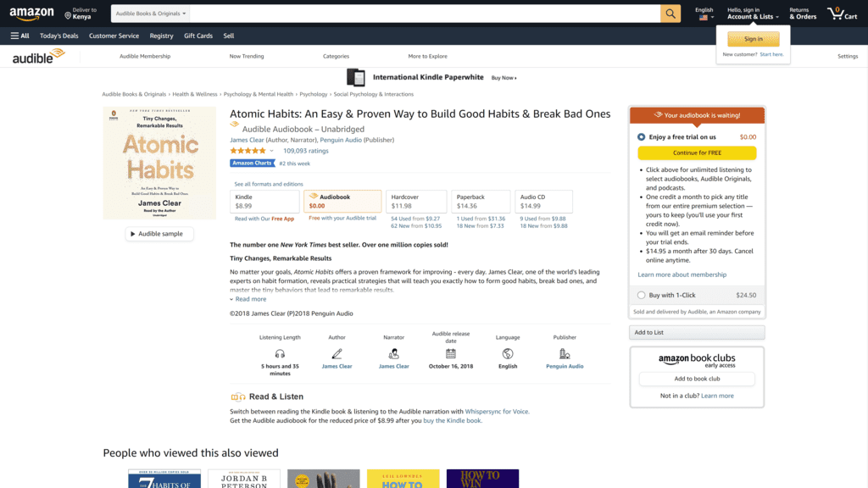
Task: Expand the star rating dropdown arrow
Action: coord(271,151)
